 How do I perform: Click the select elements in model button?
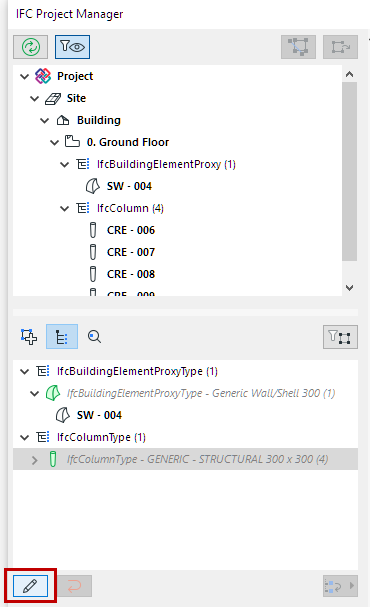[x=298, y=47]
